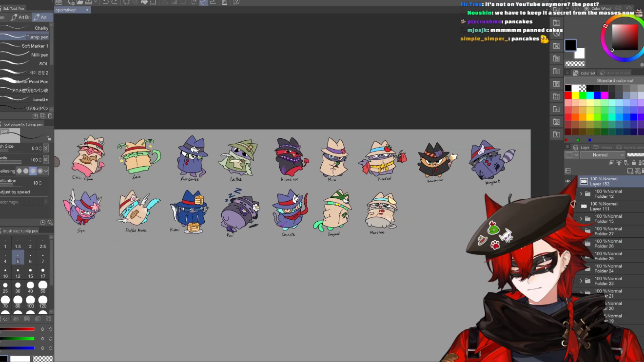Select the strongest anti-aliasing option

coord(40,171)
